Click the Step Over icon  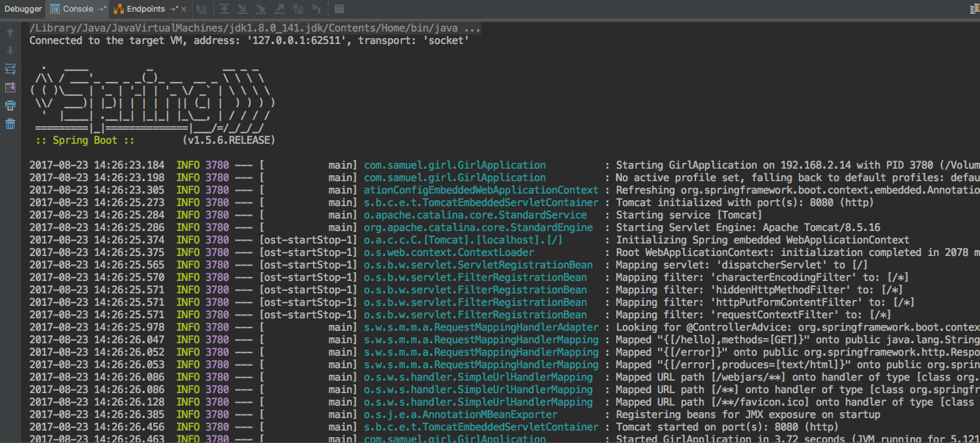[224, 9]
